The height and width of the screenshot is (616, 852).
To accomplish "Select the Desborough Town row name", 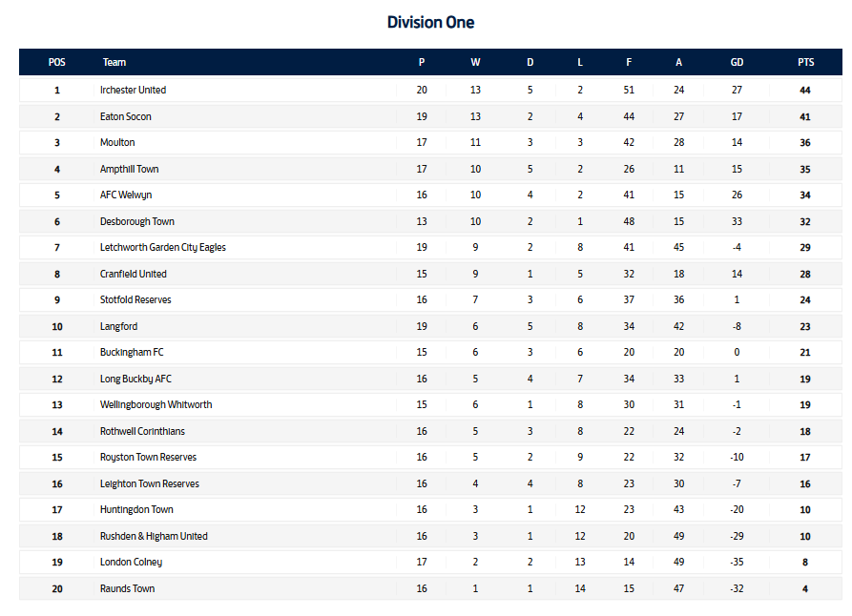I will coord(136,221).
